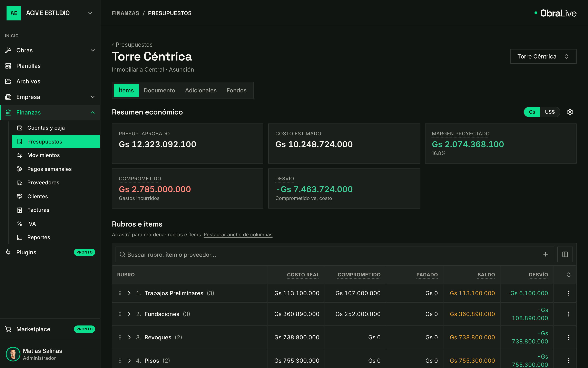Open Pagos semanales page
This screenshot has height=368, width=588.
point(56,169)
